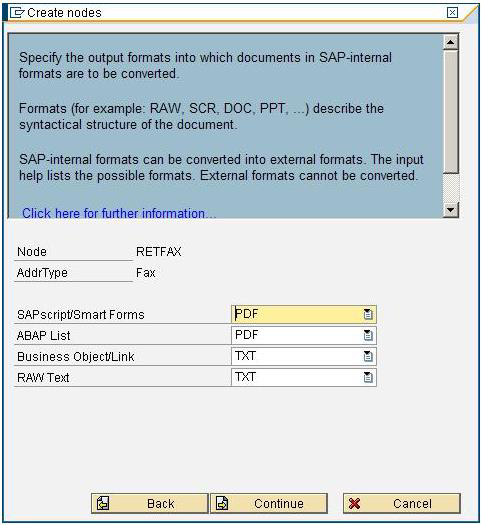
Task: Open value help for SAPscript/Smart Forms field
Action: pos(368,314)
